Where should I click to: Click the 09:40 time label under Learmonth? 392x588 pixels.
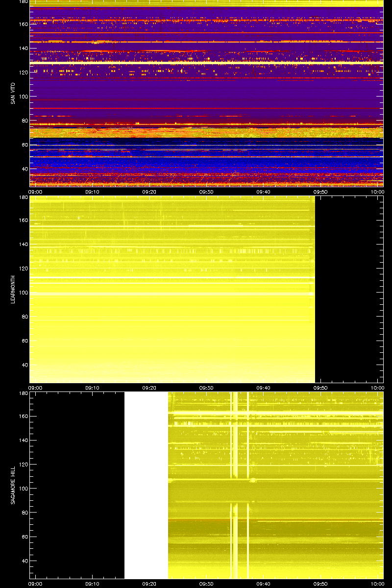264,388
